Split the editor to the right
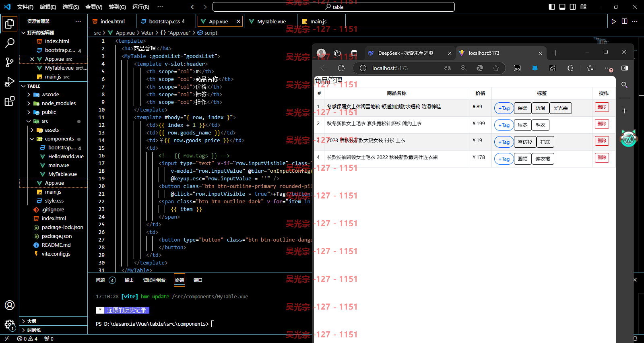The height and width of the screenshot is (343, 644). pos(624,21)
